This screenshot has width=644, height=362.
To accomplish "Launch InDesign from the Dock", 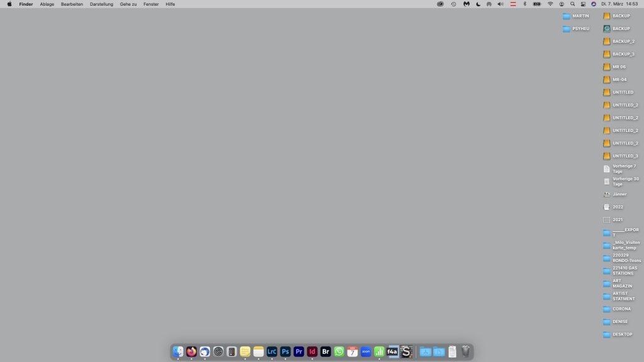I will (312, 352).
